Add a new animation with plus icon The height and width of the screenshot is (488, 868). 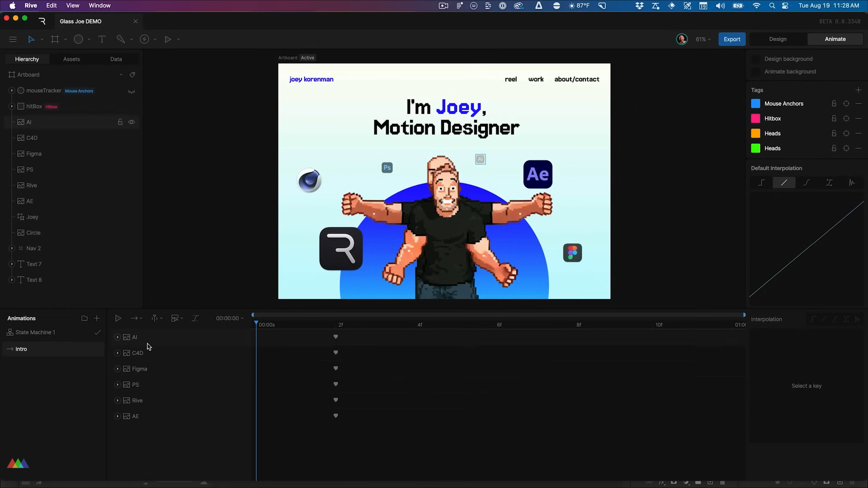pyautogui.click(x=97, y=319)
